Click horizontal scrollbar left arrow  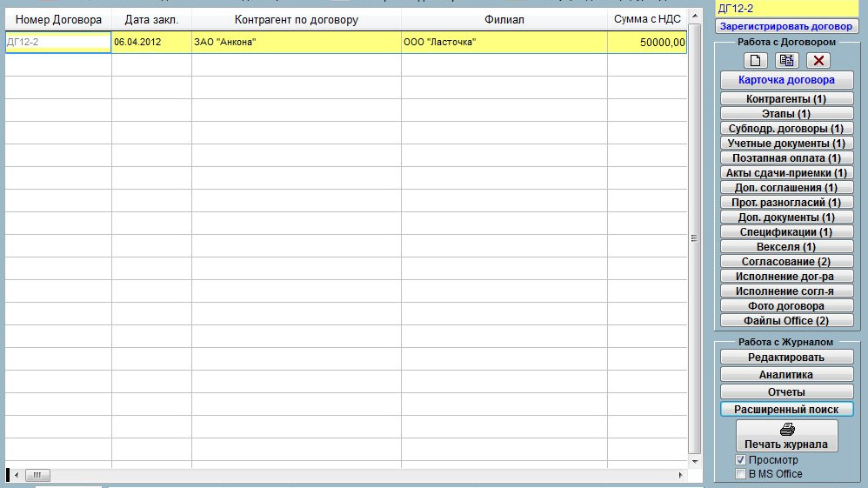pyautogui.click(x=17, y=475)
